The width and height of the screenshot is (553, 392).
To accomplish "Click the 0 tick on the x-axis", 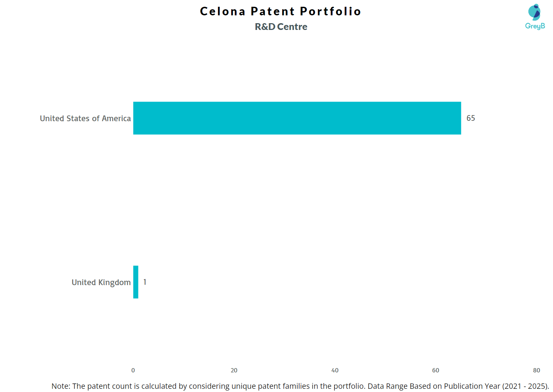I will (133, 370).
